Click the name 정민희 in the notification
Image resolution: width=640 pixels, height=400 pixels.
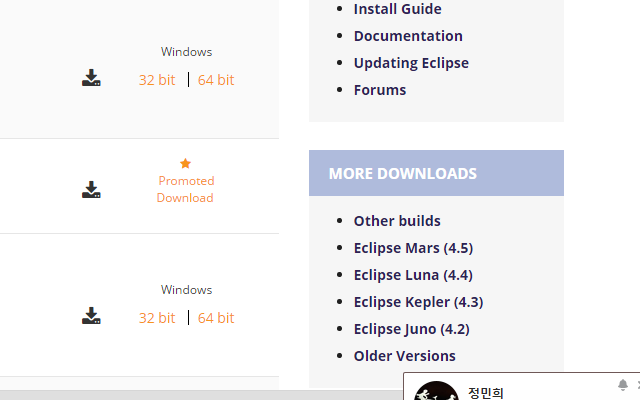(x=486, y=393)
